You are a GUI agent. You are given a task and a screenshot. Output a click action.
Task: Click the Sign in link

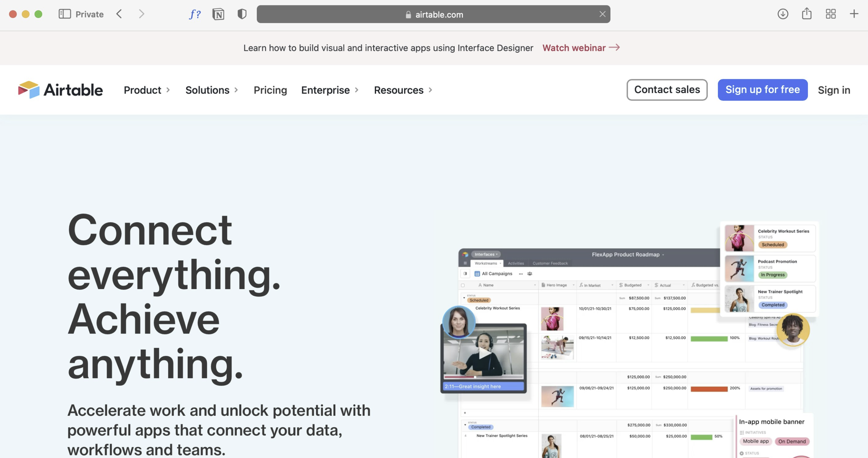(833, 90)
